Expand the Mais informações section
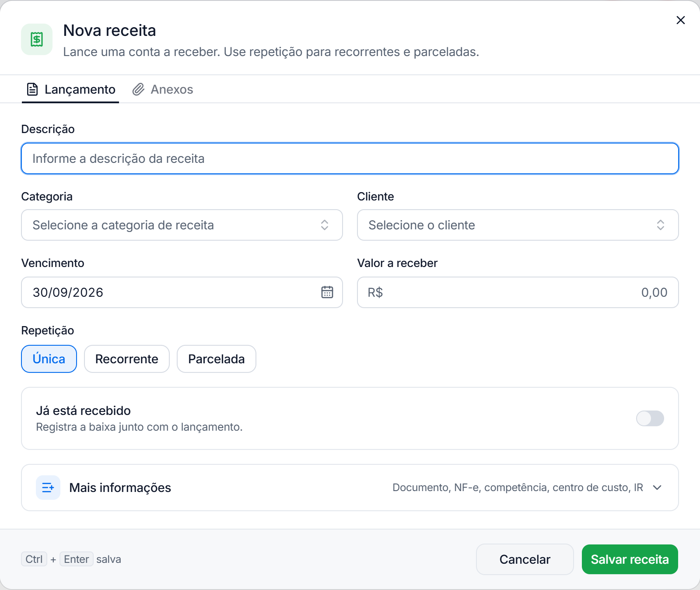Screen dimensions: 700x590 [x=350, y=488]
